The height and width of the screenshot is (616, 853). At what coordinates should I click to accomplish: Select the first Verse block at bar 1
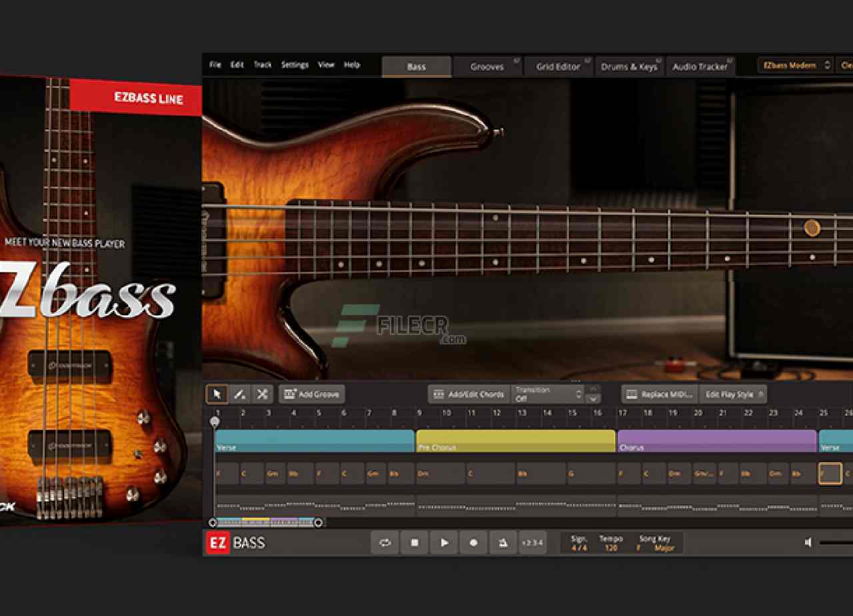[x=315, y=441]
